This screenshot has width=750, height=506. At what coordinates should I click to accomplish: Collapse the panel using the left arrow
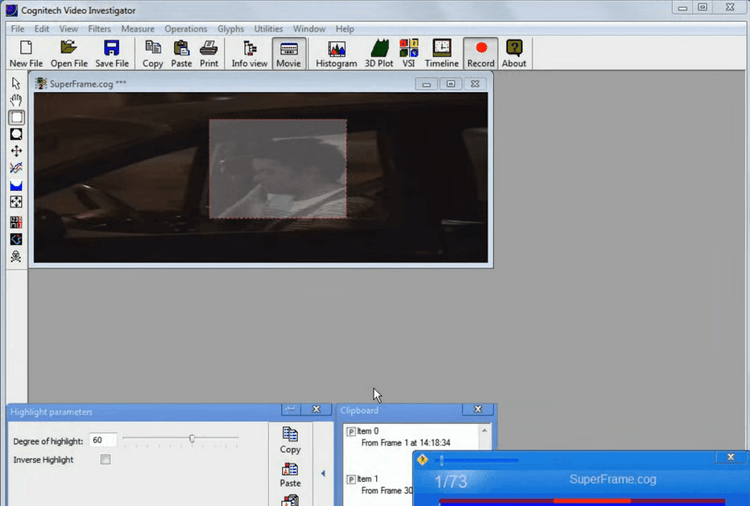point(322,473)
